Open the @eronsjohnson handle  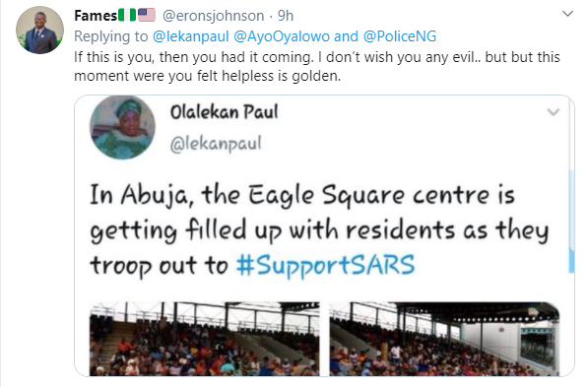pos(213,16)
